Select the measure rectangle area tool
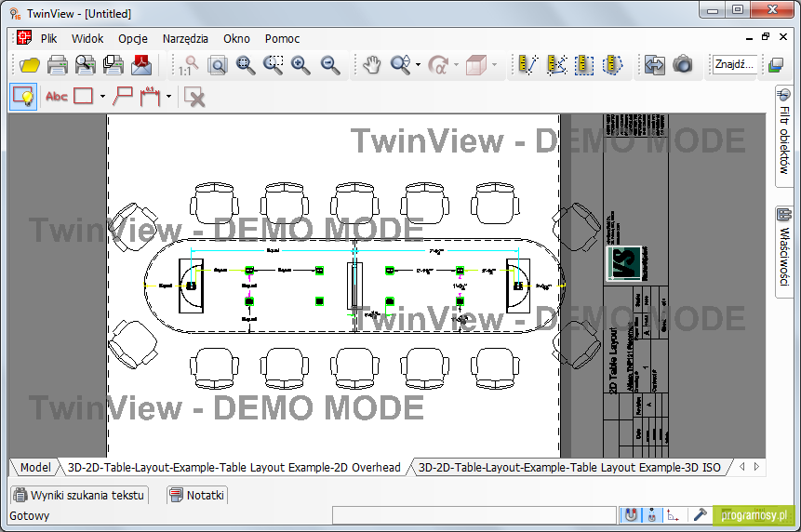Screen dimensions: 801x532 point(584,65)
